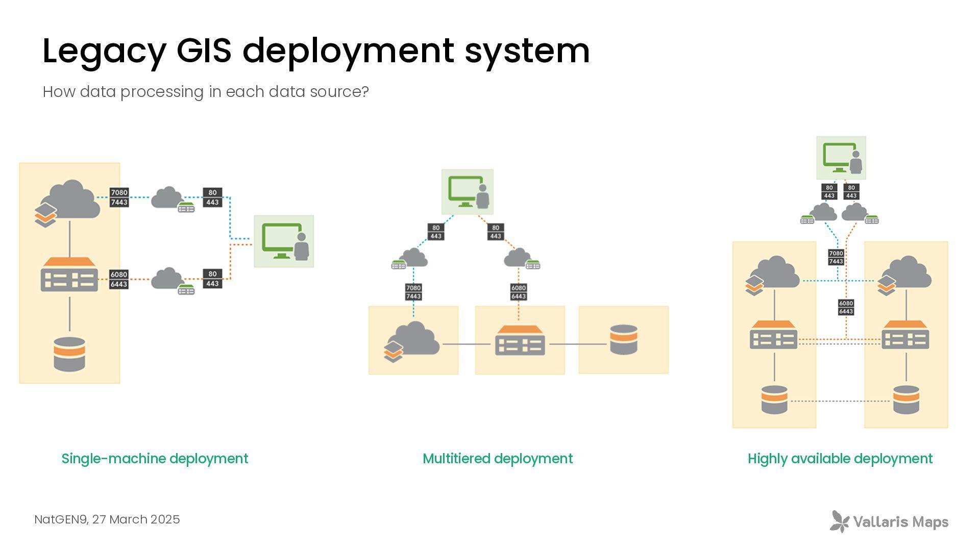
Task: Click the 6080/6443 port label in highly available diagram
Action: (846, 307)
